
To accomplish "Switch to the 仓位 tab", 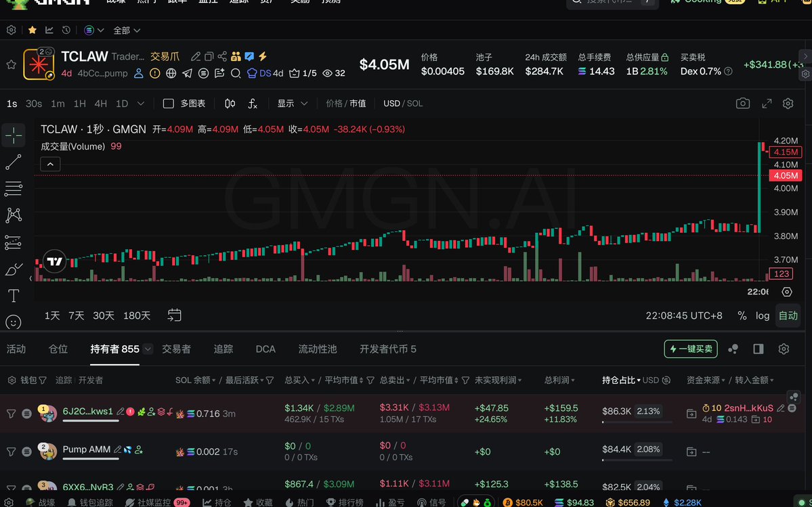I will click(58, 349).
